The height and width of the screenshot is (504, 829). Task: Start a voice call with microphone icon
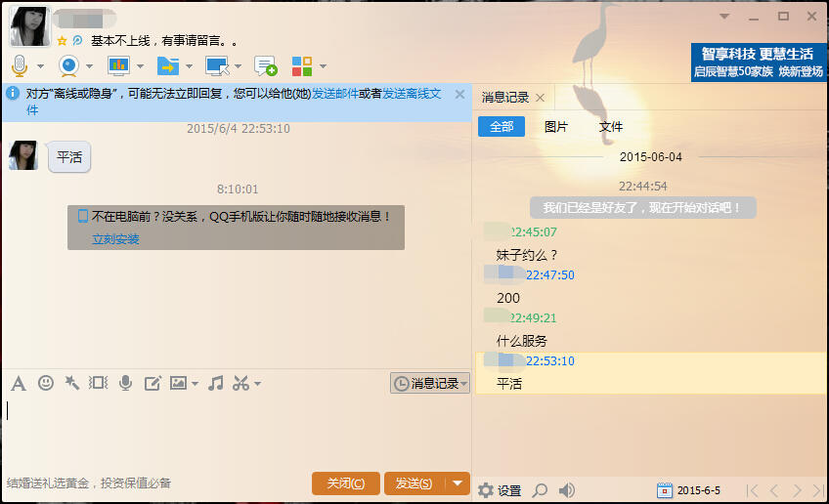click(x=20, y=66)
